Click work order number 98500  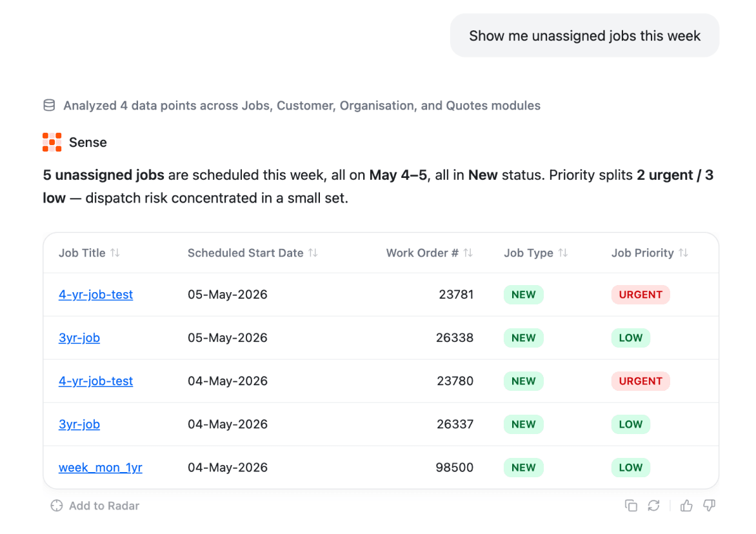pyautogui.click(x=455, y=468)
